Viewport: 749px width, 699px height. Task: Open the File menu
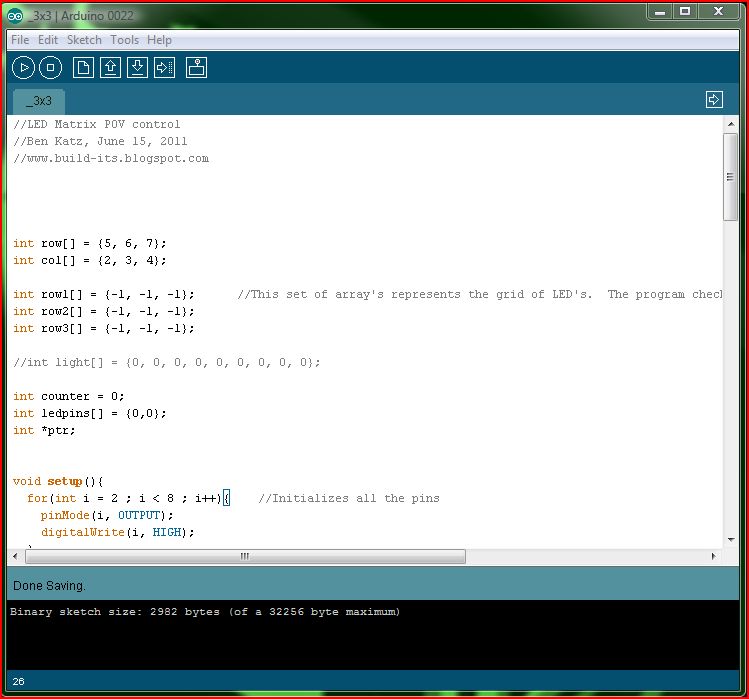[20, 40]
